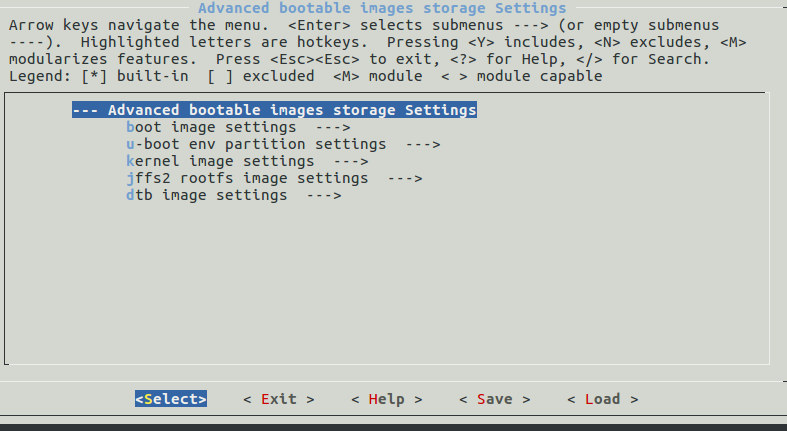This screenshot has width=787, height=431.
Task: Click the Save button
Action: [x=494, y=399]
